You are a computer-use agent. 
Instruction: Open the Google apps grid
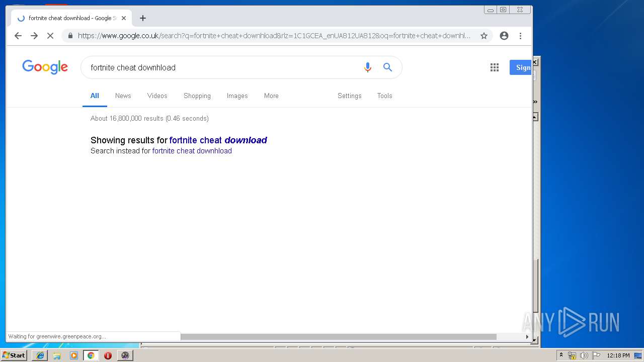click(x=495, y=67)
